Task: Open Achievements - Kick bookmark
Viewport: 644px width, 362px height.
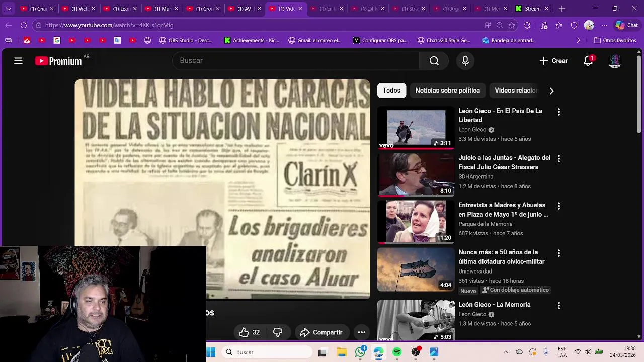Action: click(x=251, y=40)
